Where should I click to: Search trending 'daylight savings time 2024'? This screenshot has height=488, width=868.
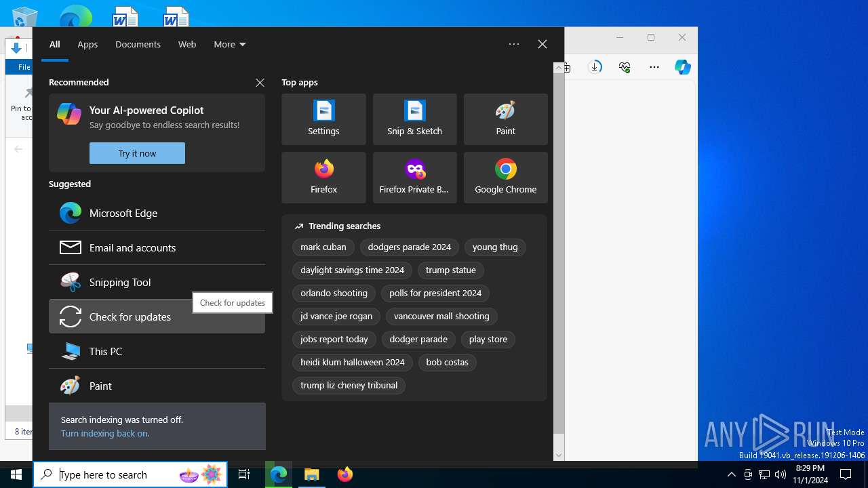click(353, 270)
